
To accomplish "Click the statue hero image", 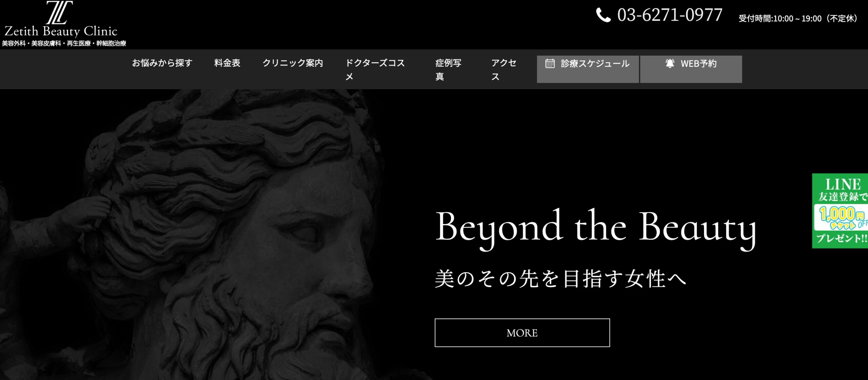I will pos(217,235).
